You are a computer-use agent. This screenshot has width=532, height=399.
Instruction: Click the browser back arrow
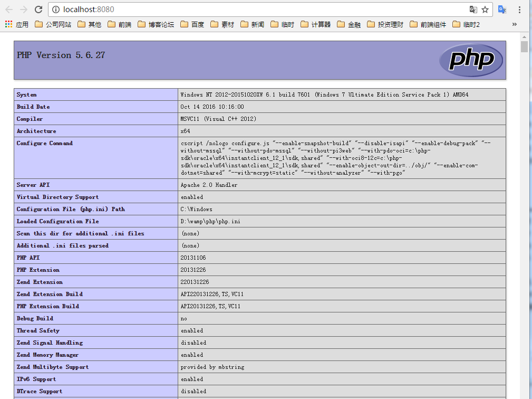9,9
